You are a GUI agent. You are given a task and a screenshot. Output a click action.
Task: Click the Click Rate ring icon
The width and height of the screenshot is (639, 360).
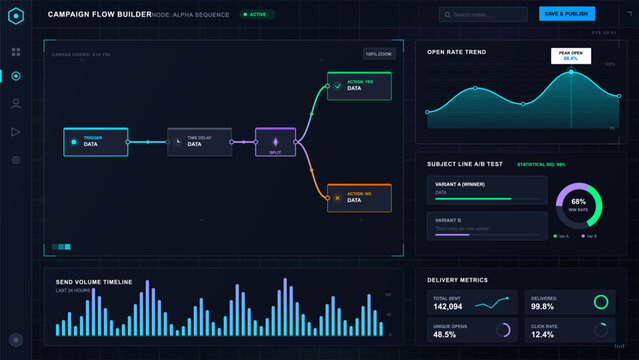coord(601,330)
